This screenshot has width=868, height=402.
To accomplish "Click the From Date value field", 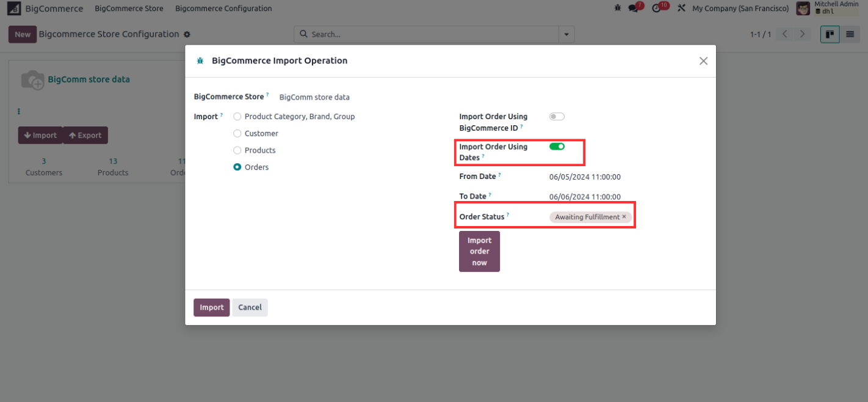I will coord(585,177).
